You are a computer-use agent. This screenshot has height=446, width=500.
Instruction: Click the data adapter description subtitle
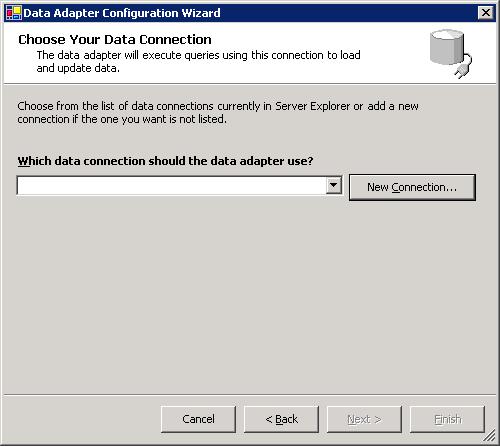[x=198, y=61]
